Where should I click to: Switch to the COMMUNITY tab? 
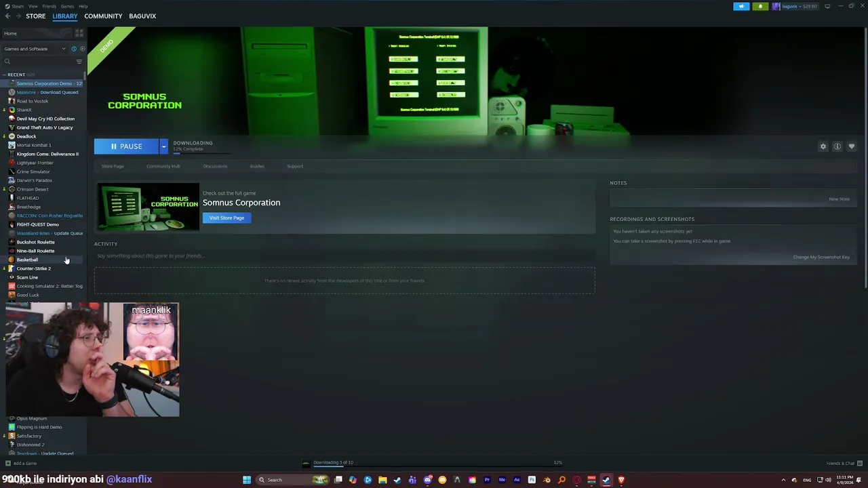coord(103,16)
